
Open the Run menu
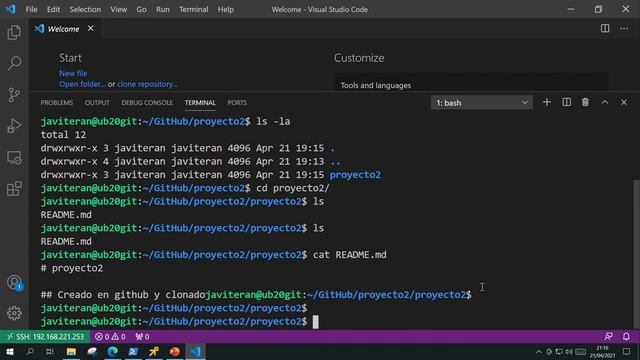(162, 9)
